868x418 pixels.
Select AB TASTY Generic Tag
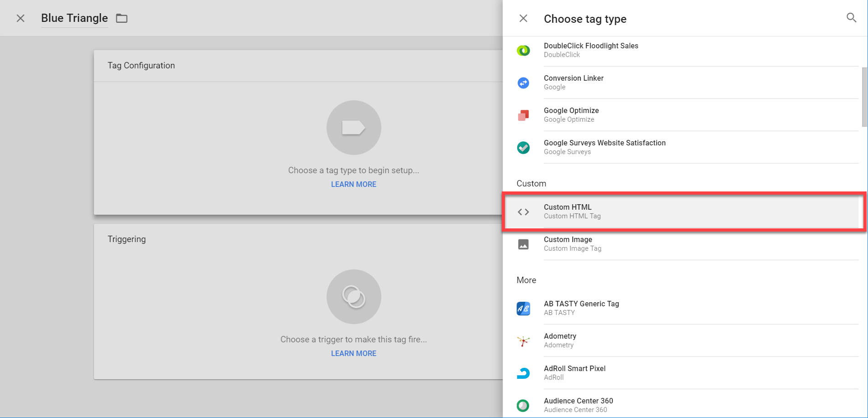coord(681,308)
